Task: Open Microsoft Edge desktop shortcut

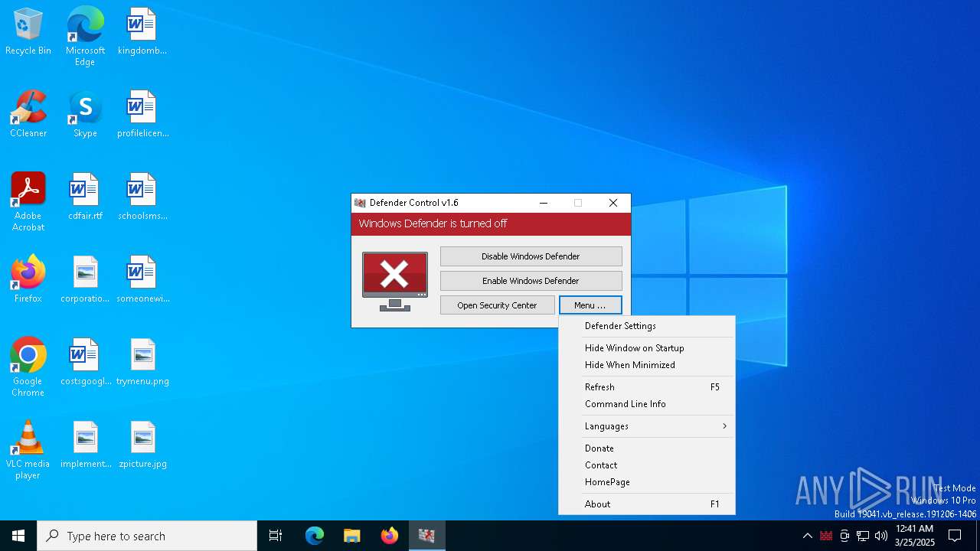Action: (x=85, y=36)
